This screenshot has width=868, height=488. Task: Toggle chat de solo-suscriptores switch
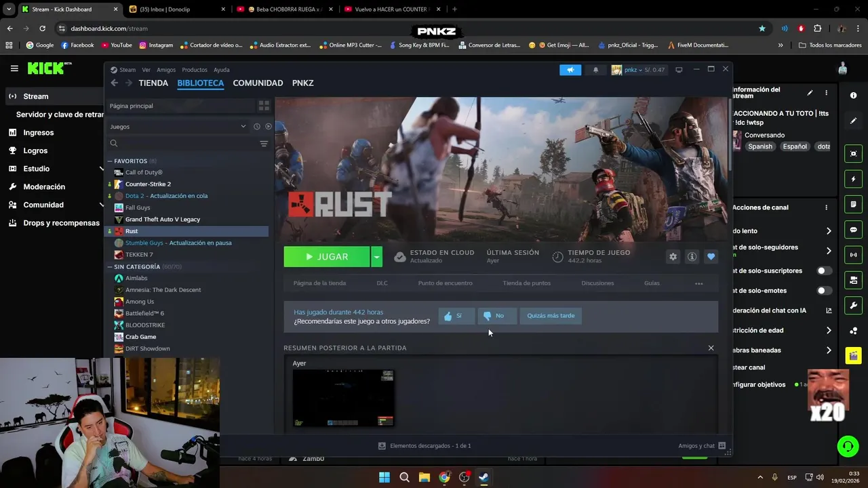click(825, 270)
